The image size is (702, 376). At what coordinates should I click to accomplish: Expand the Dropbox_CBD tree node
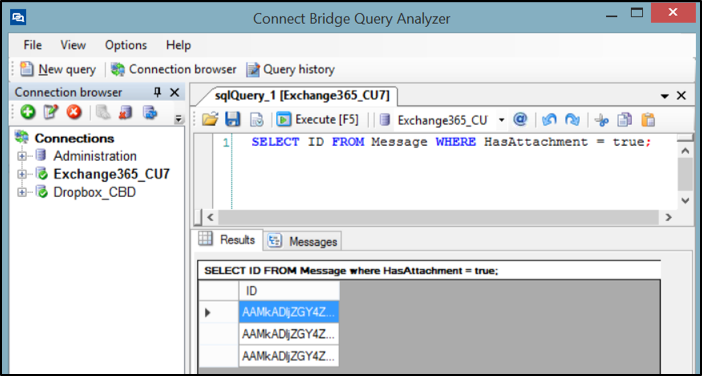pos(21,192)
